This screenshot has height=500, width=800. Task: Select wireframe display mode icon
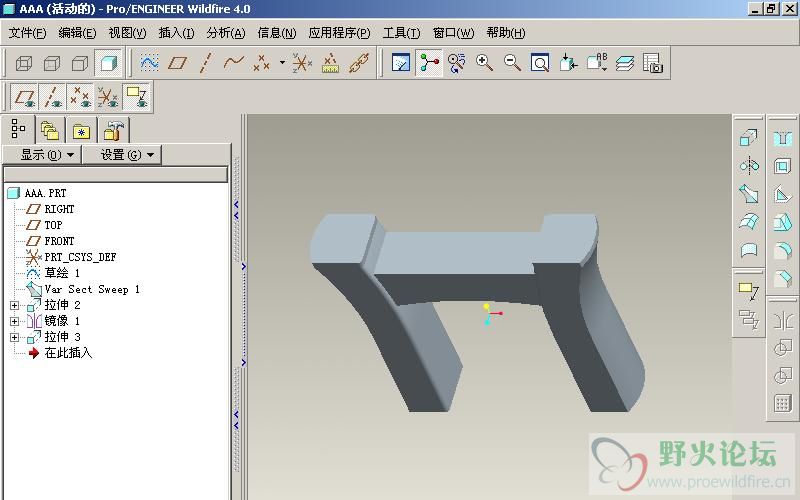click(24, 63)
